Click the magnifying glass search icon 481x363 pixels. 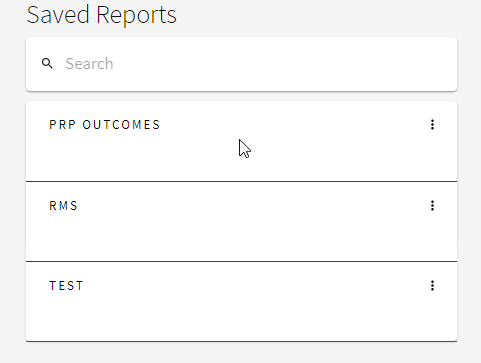click(x=47, y=63)
